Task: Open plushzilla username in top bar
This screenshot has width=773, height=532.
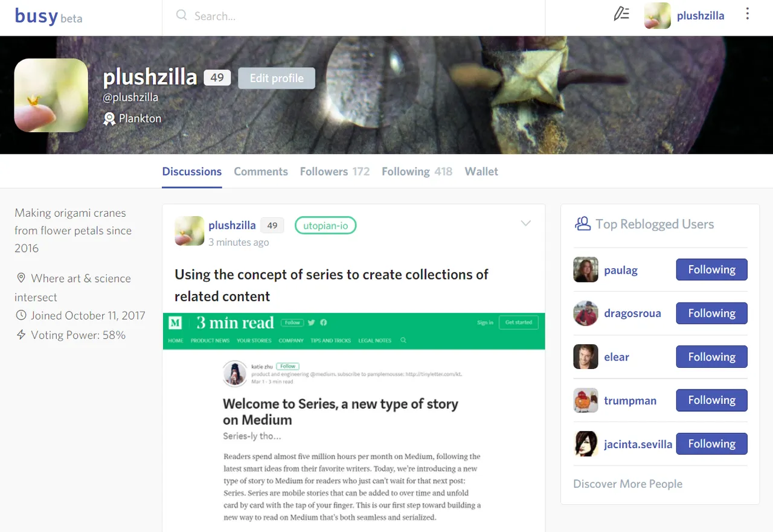Action: [x=701, y=16]
